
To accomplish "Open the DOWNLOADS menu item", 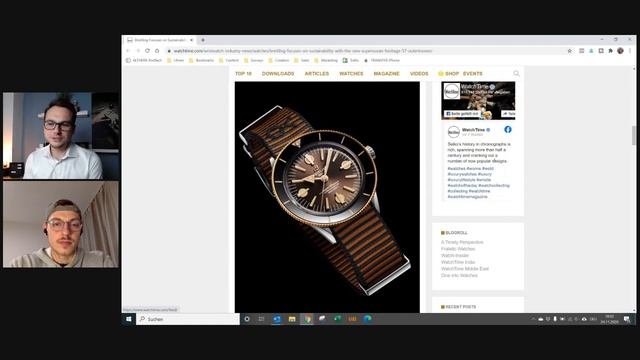I will (x=278, y=73).
